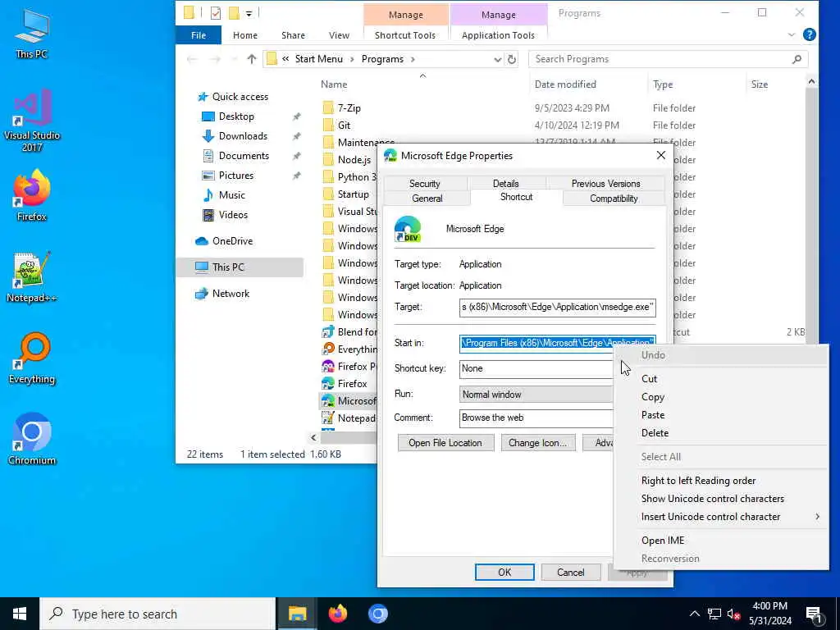Click the muted volume icon in tray
The height and width of the screenshot is (630, 840).
point(734,614)
